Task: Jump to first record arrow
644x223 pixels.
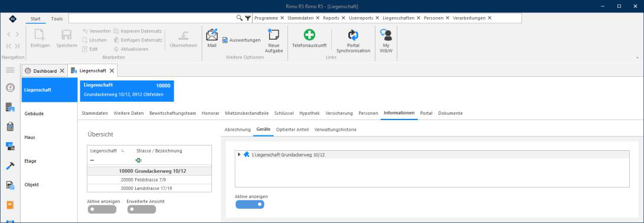Action: pyautogui.click(x=9, y=46)
